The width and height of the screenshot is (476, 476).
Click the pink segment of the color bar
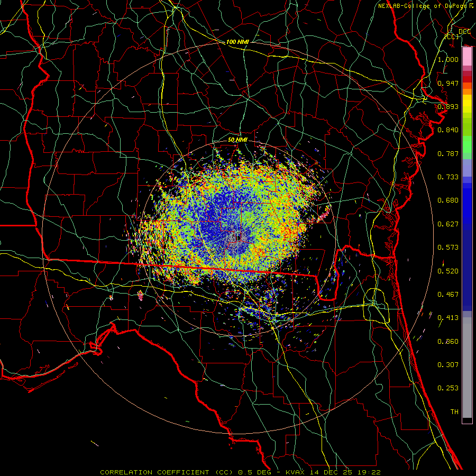coord(467,57)
